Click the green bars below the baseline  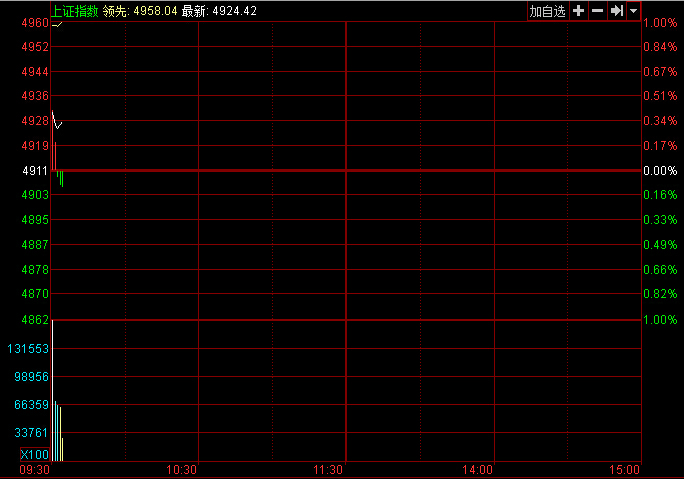pyautogui.click(x=61, y=179)
